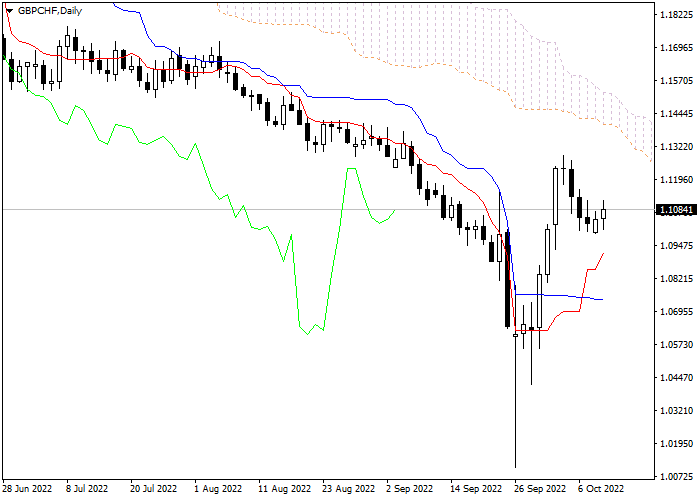Click the 8 Jul 2022 date label
700x500 pixels.
(87, 489)
